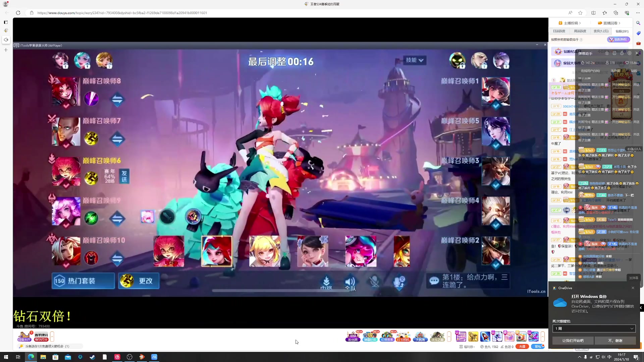Open the 打卡相机 activity icon
The image size is (644, 362).
404,336
